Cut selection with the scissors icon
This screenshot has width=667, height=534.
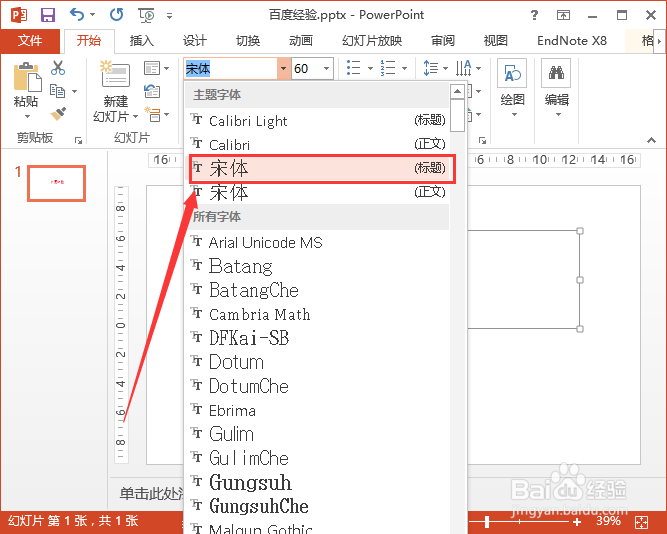point(57,68)
